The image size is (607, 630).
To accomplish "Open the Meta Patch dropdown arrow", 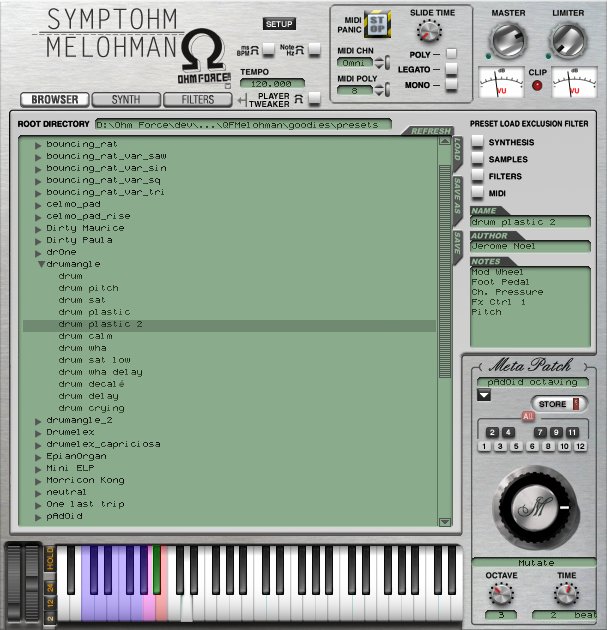I will (484, 395).
